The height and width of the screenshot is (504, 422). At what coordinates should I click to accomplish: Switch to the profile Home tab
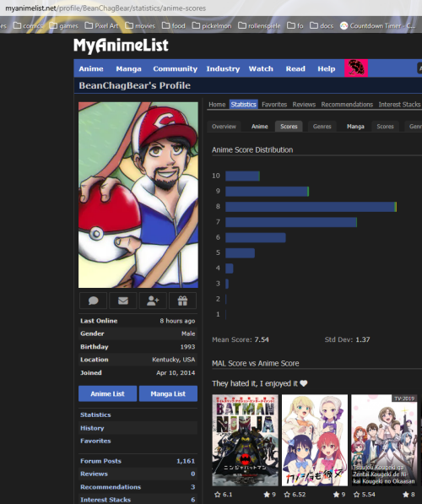pos(217,105)
